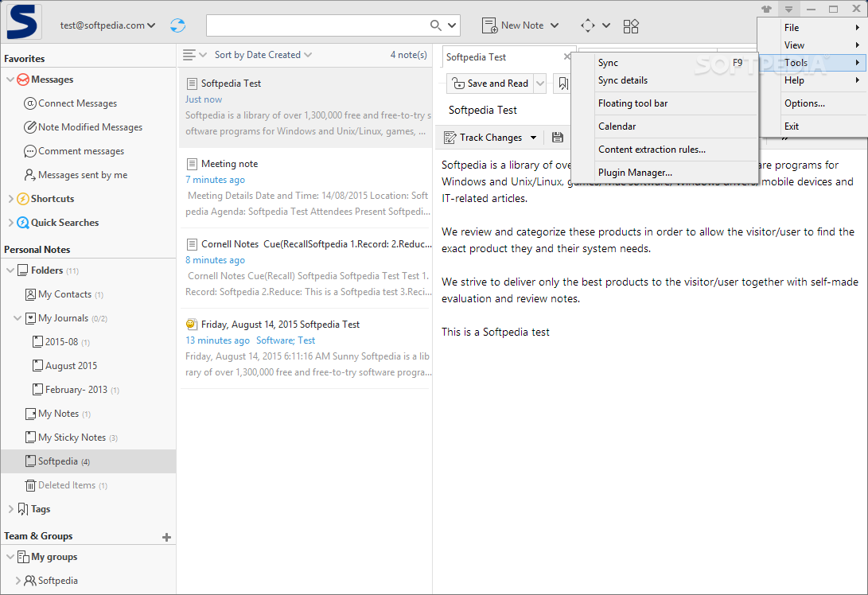The height and width of the screenshot is (595, 868).
Task: Click Track Changes button
Action: click(483, 138)
